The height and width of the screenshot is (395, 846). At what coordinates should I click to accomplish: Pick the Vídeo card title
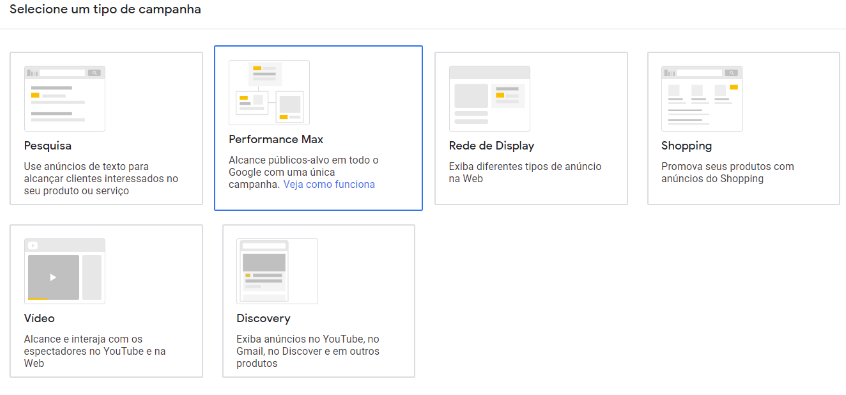click(39, 318)
